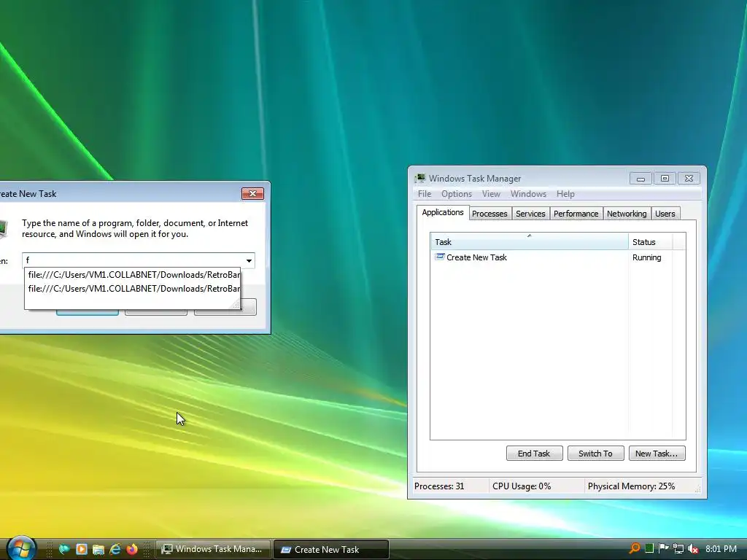Click CPU Usage: 0% in the status bar
The image size is (747, 560).
click(x=522, y=486)
